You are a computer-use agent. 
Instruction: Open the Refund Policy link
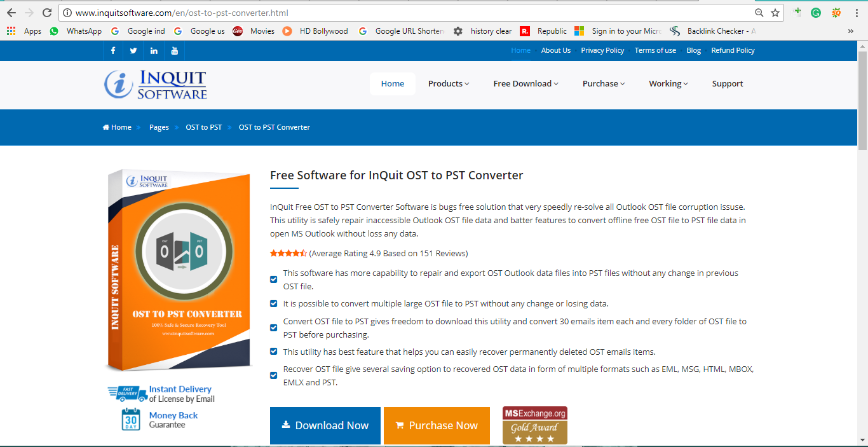click(733, 50)
